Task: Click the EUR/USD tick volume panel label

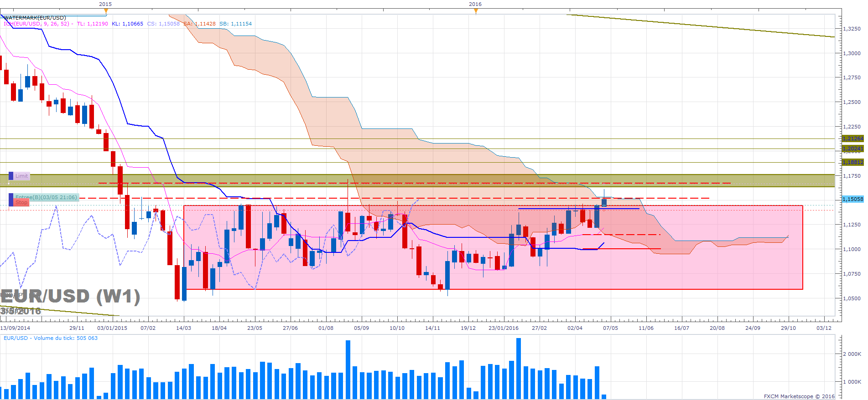Action: [x=51, y=338]
